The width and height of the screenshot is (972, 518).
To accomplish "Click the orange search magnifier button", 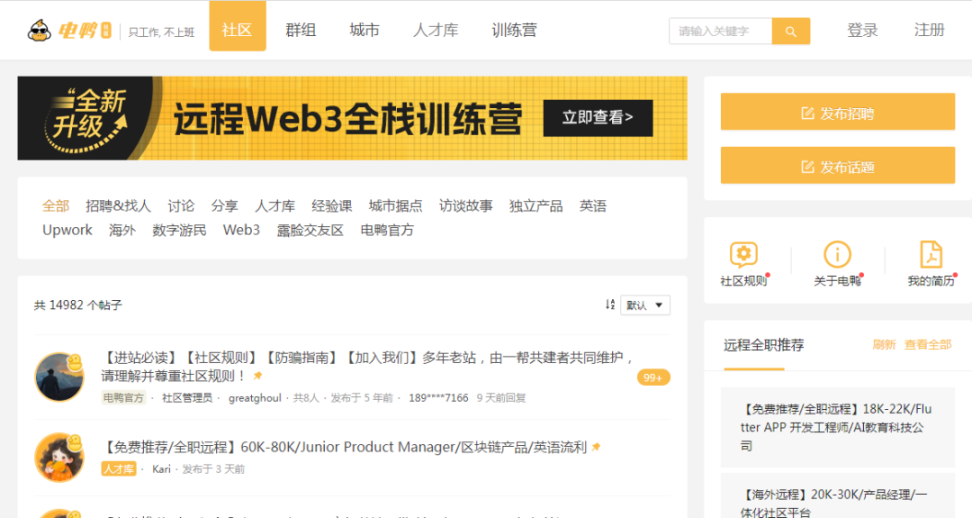I will pos(790,31).
